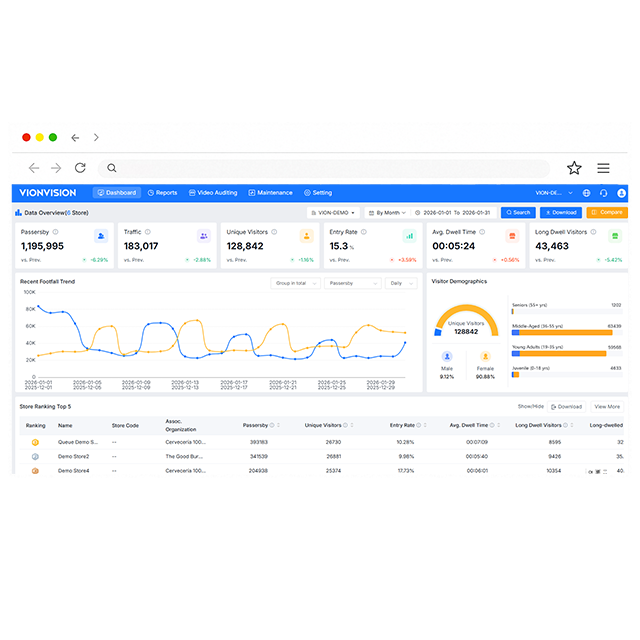The height and width of the screenshot is (640, 640).
Task: Open the Daily interval dropdown
Action: pyautogui.click(x=401, y=283)
